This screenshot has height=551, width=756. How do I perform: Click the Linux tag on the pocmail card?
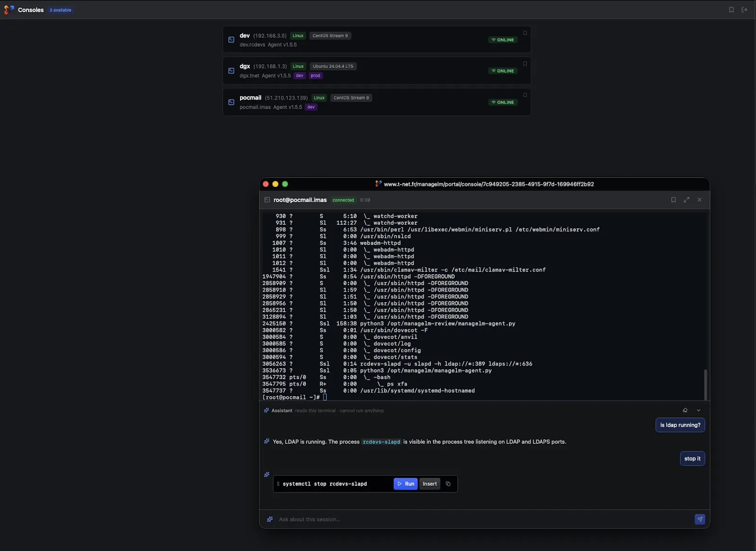(319, 98)
